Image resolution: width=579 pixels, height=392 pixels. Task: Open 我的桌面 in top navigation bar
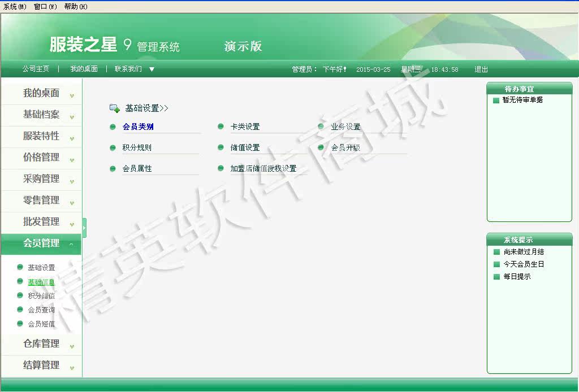pos(84,69)
